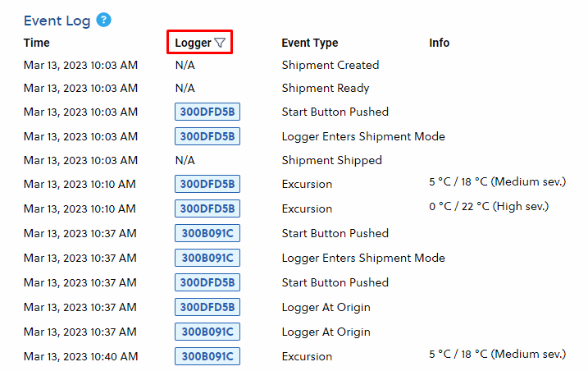Image resolution: width=588 pixels, height=371 pixels.
Task: Click the 0 °C / 22 °C High sev. info
Action: [x=489, y=206]
